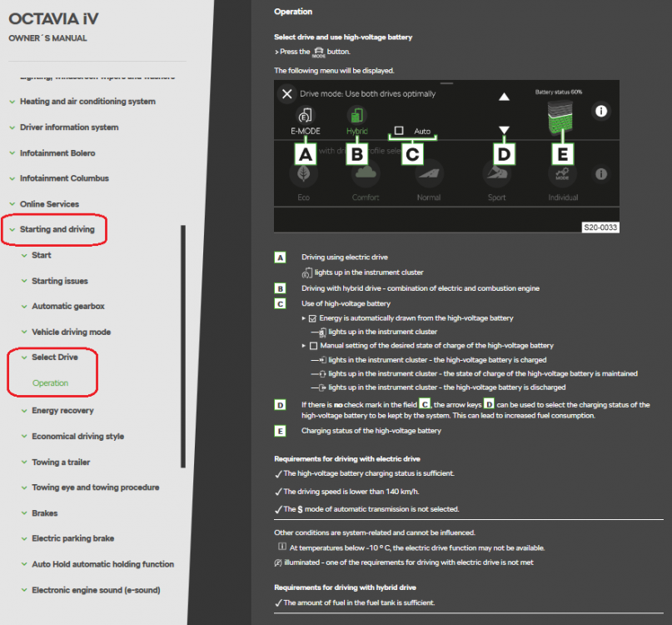
Task: Click the OCTAVIA iV manual title
Action: [53, 19]
